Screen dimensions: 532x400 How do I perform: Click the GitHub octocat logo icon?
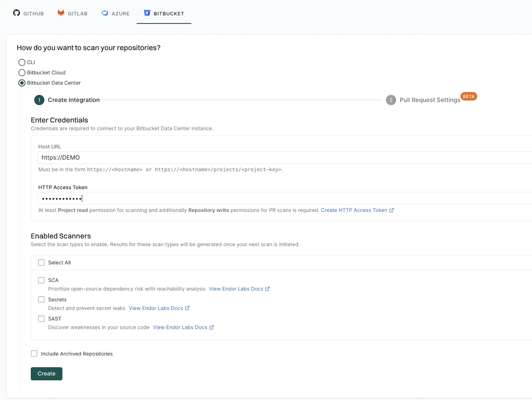click(x=16, y=13)
